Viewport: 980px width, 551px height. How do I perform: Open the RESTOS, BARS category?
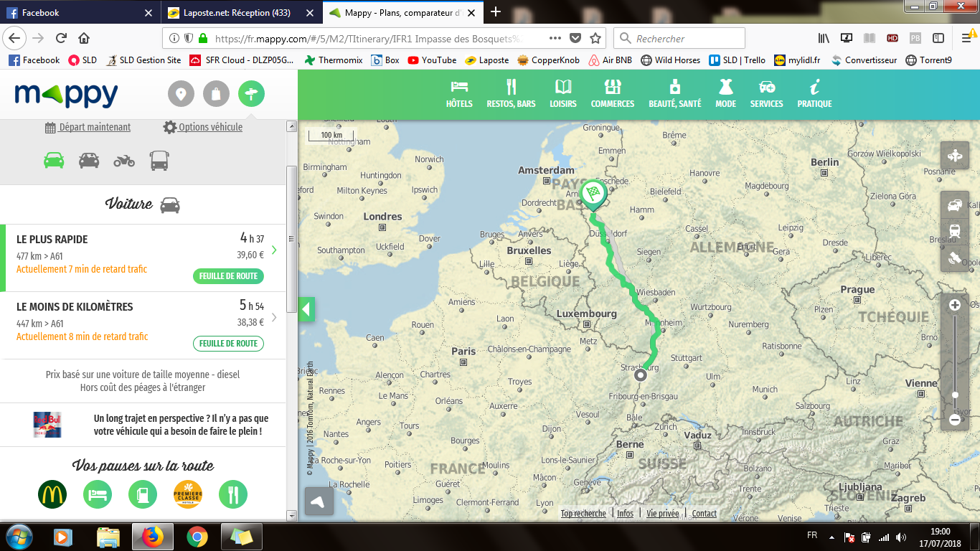511,94
